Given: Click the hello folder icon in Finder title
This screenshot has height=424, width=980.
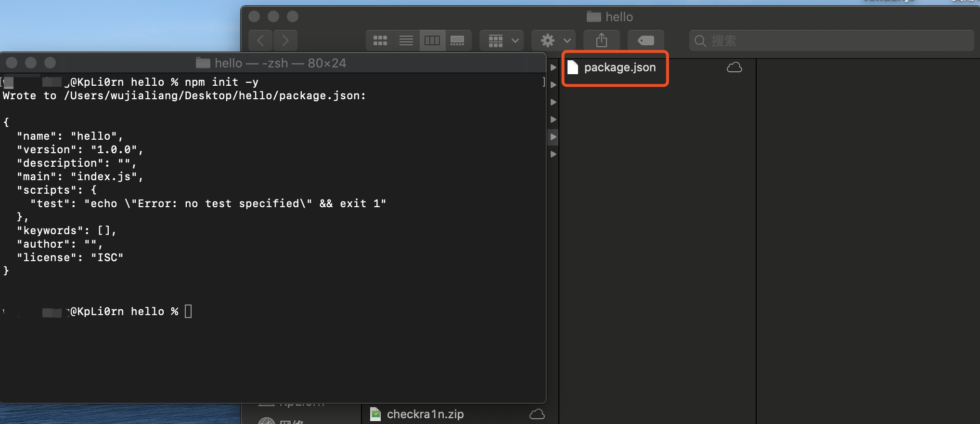Looking at the screenshot, I should 593,17.
